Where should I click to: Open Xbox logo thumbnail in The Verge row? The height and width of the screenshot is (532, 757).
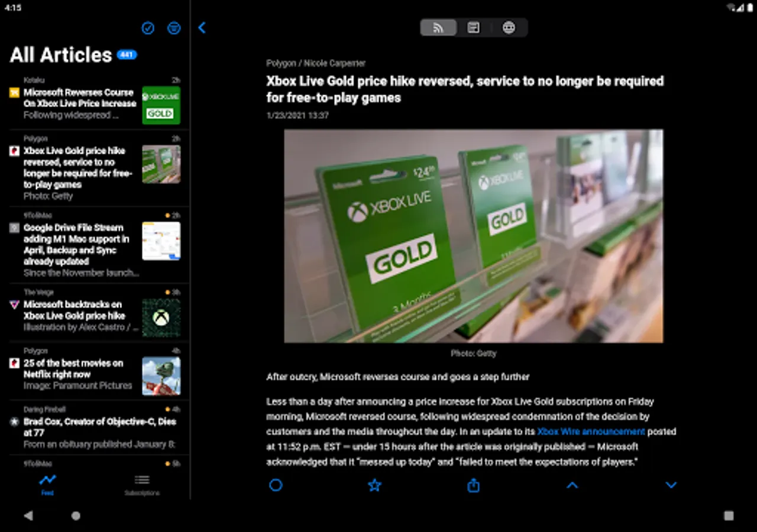click(161, 318)
